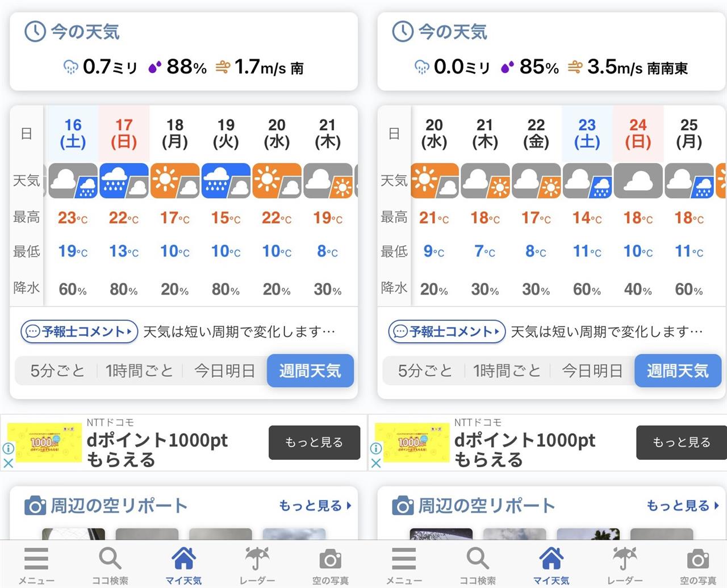
Task: Tap the 17(日) rain weather icon
Action: (124, 180)
